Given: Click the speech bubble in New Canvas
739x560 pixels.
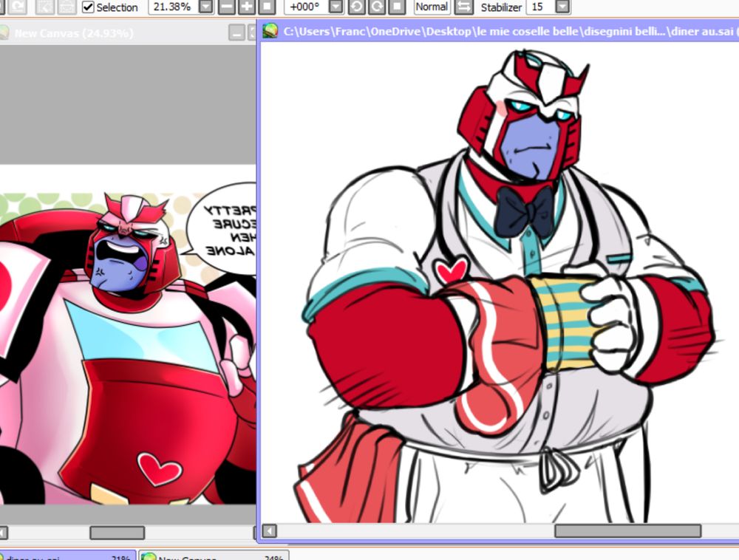Looking at the screenshot, I should click(x=223, y=230).
